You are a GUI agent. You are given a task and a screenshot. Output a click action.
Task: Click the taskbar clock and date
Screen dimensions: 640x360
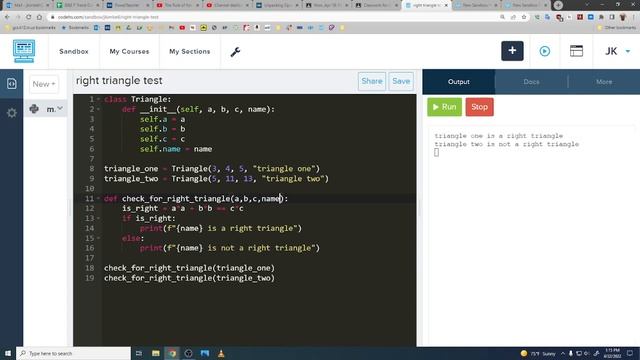tap(612, 353)
